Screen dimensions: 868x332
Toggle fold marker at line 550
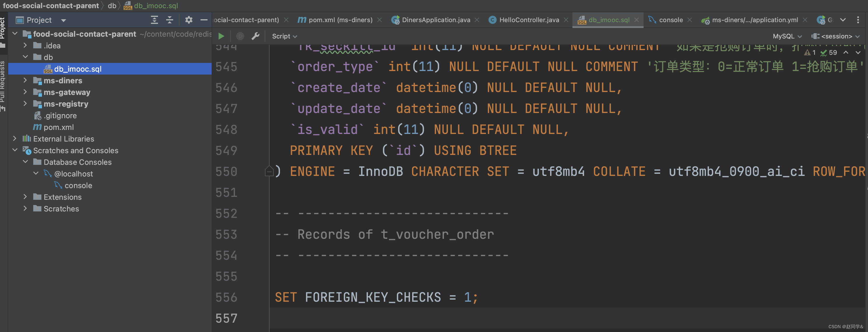[x=269, y=171]
